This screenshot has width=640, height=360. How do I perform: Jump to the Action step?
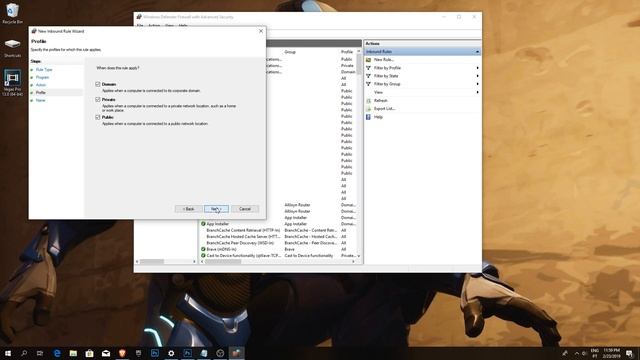pos(40,85)
